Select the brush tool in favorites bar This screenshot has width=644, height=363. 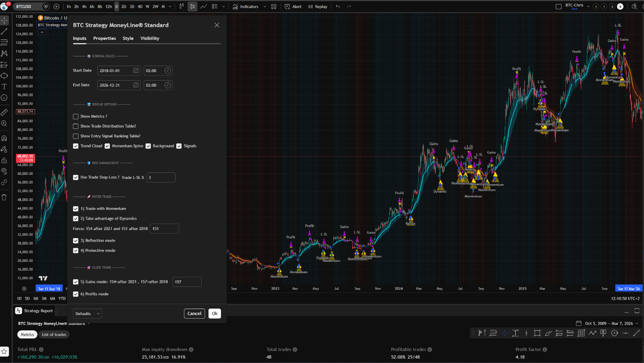click(x=548, y=333)
